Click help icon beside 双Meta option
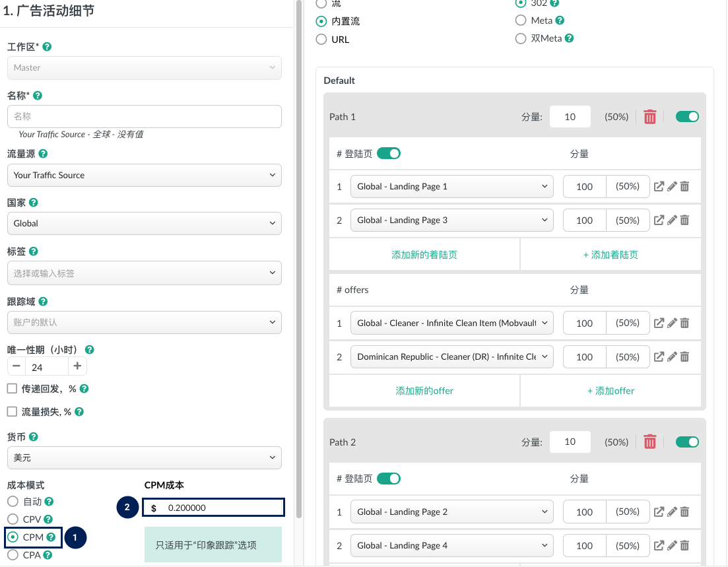The width and height of the screenshot is (728, 567). point(569,38)
